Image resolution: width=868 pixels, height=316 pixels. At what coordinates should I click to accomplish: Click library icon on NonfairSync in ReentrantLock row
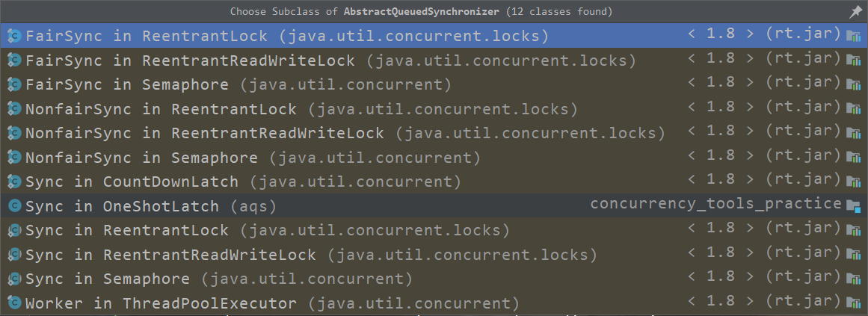point(853,109)
